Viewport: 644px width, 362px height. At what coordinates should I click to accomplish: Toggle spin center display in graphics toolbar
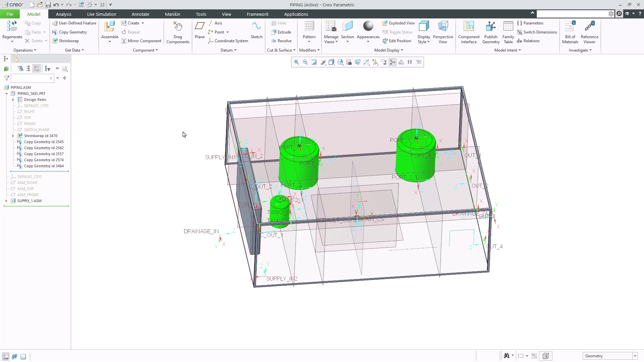(392, 62)
